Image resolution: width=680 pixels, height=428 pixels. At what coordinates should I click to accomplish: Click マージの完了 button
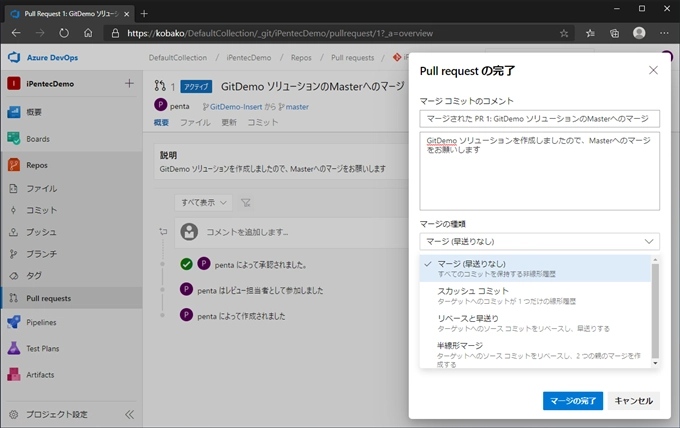coord(573,401)
